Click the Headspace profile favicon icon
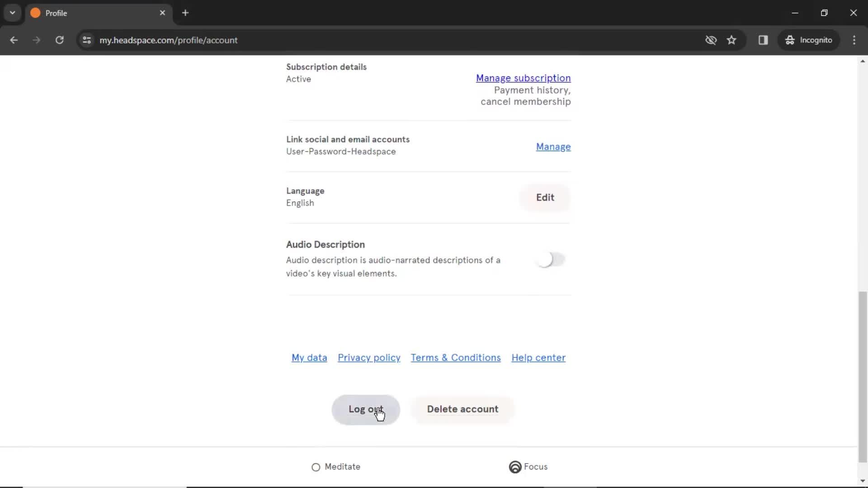The height and width of the screenshot is (488, 868). coord(34,13)
